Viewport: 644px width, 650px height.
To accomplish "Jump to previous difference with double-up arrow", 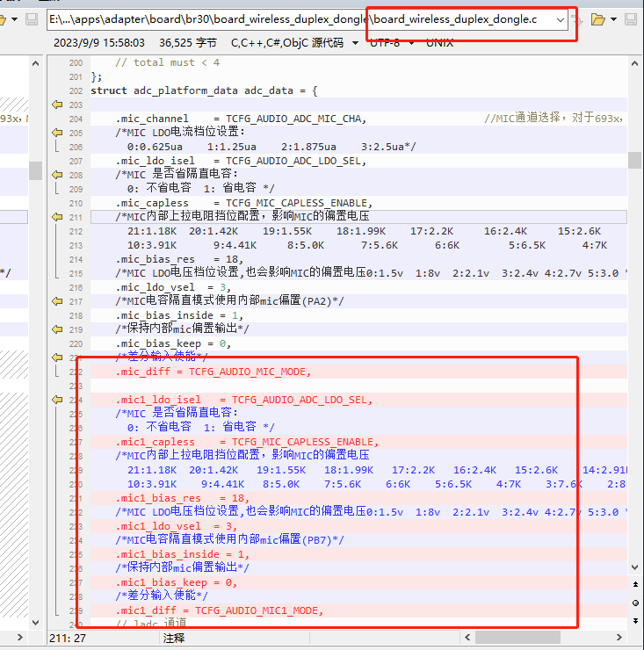I will 635,584.
